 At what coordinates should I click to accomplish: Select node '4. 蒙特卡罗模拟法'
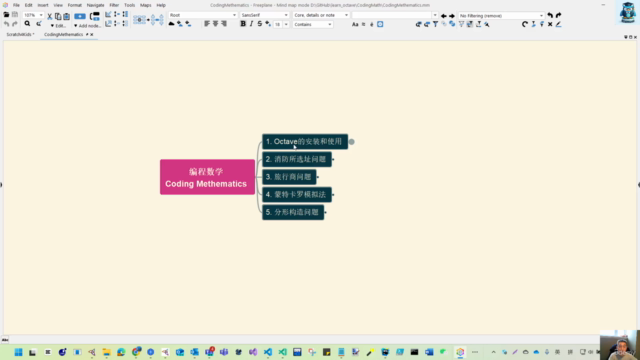click(297, 194)
